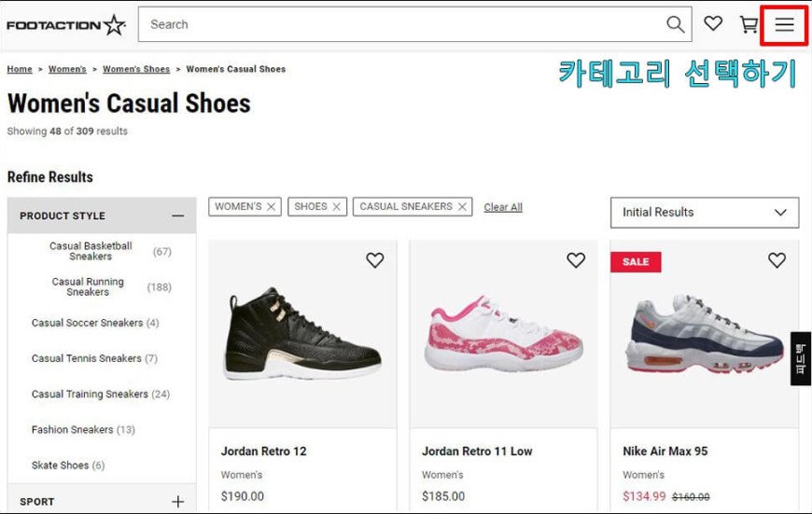This screenshot has height=514, width=812.
Task: Remove the WOMEN'S filter chip
Action: [x=271, y=206]
